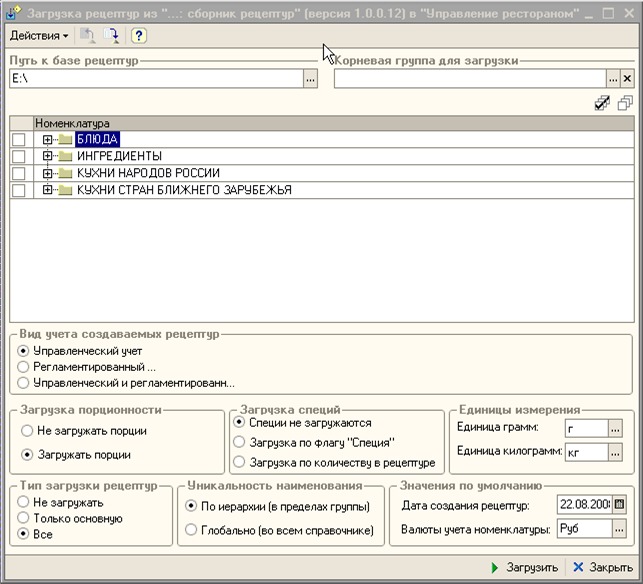Open selector for Единица килограмм
The height and width of the screenshot is (584, 643).
click(615, 452)
